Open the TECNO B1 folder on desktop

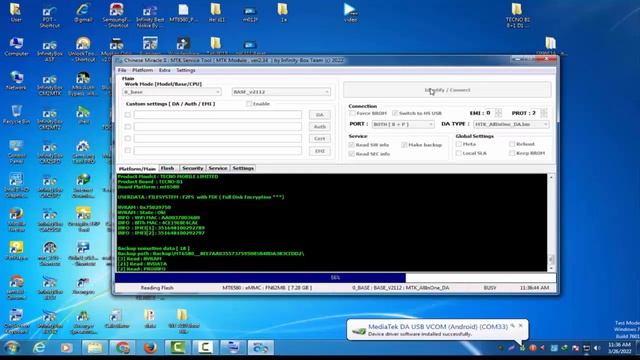point(517,16)
